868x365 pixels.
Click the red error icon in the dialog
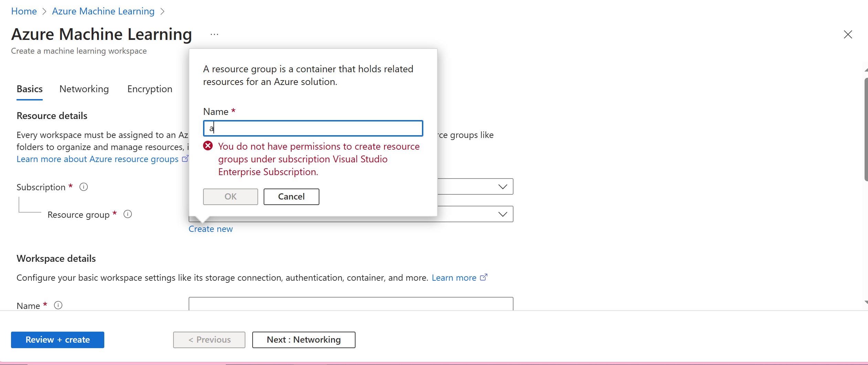(208, 146)
